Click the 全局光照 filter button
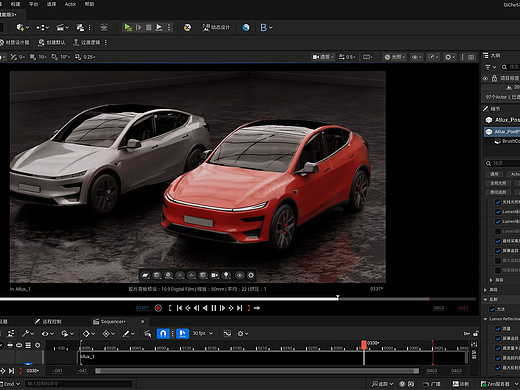The image size is (520, 390). pos(498,183)
